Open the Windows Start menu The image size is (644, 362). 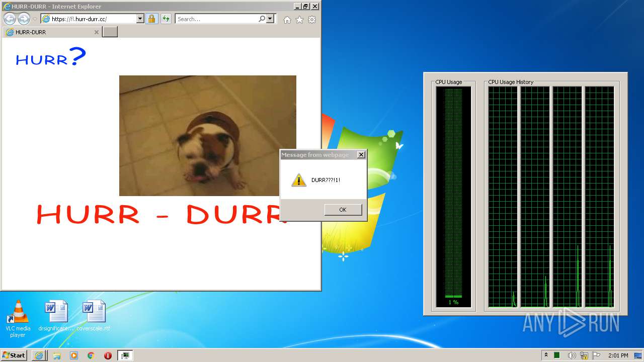(x=14, y=355)
